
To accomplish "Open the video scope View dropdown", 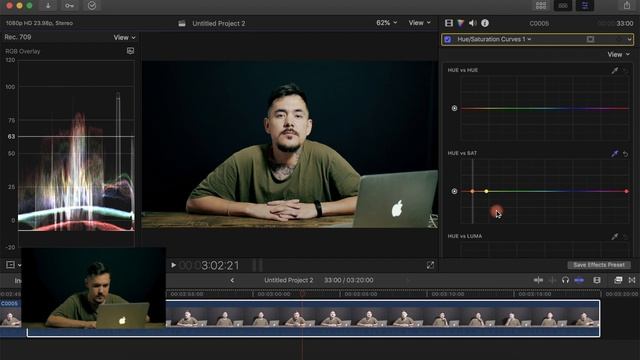I will point(124,37).
